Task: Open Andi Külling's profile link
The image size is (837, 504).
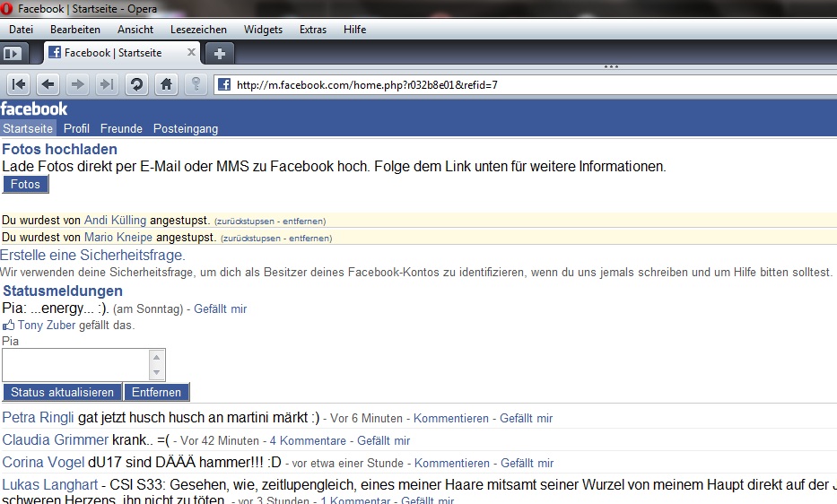Action: point(116,220)
